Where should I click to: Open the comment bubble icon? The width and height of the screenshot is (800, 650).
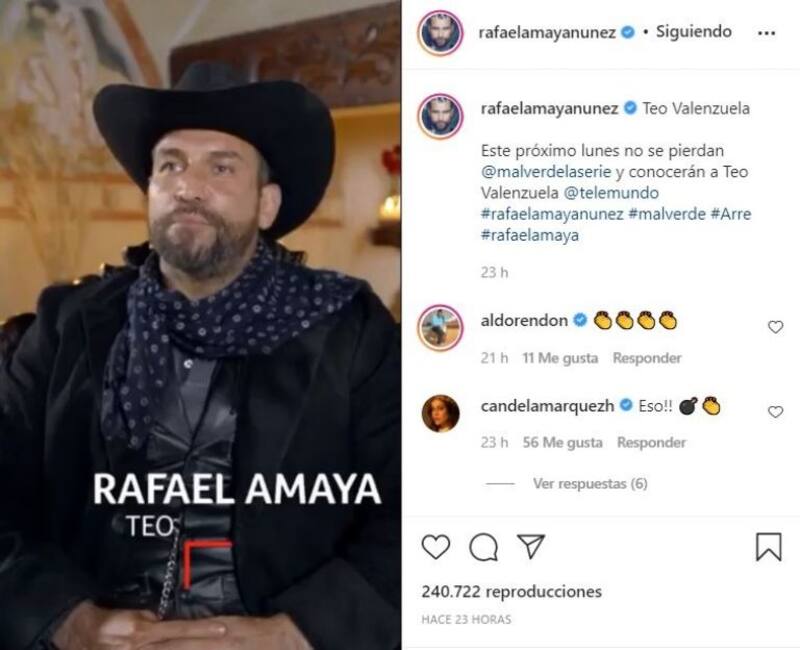pyautogui.click(x=483, y=547)
